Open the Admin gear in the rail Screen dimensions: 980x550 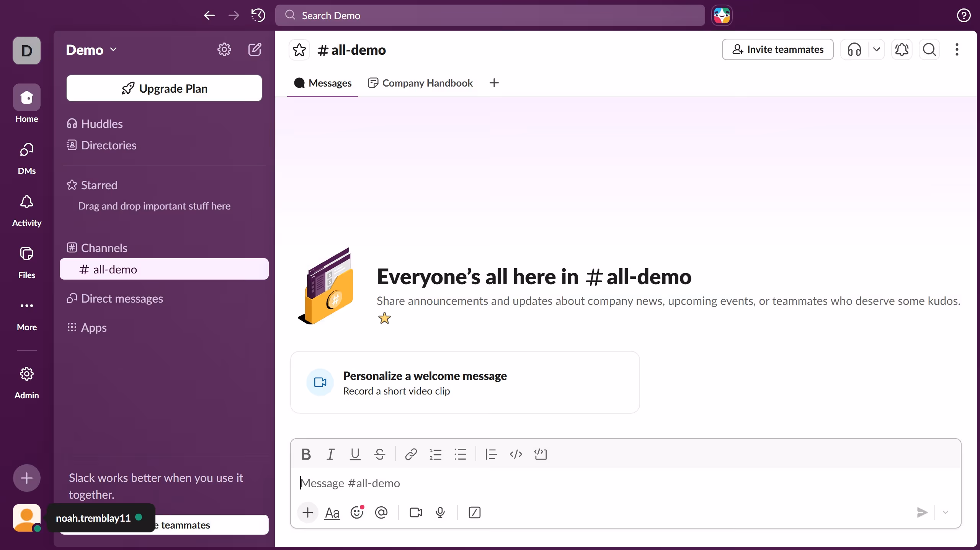pyautogui.click(x=27, y=383)
